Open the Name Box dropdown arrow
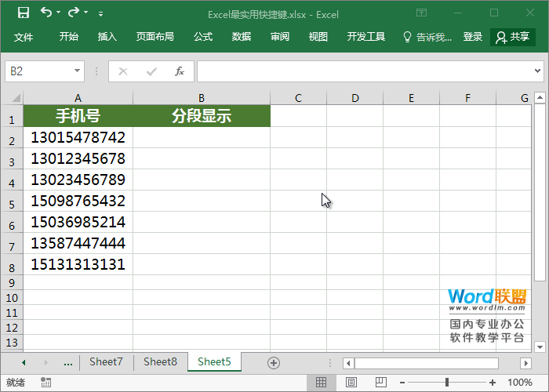Viewport: 549px width, 392px height. [x=77, y=71]
